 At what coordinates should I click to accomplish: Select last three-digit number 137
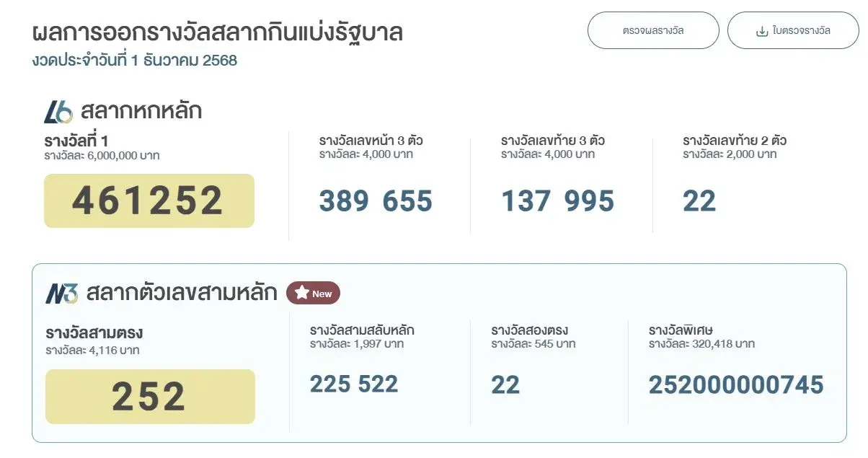tap(526, 202)
